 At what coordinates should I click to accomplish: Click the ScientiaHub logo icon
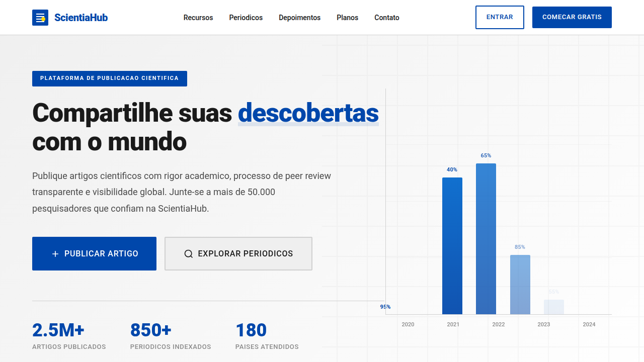point(40,17)
